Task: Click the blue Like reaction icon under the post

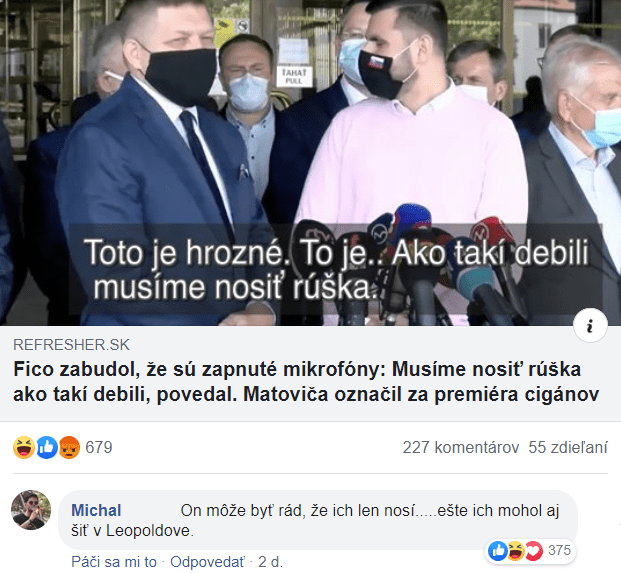Action: tap(47, 447)
